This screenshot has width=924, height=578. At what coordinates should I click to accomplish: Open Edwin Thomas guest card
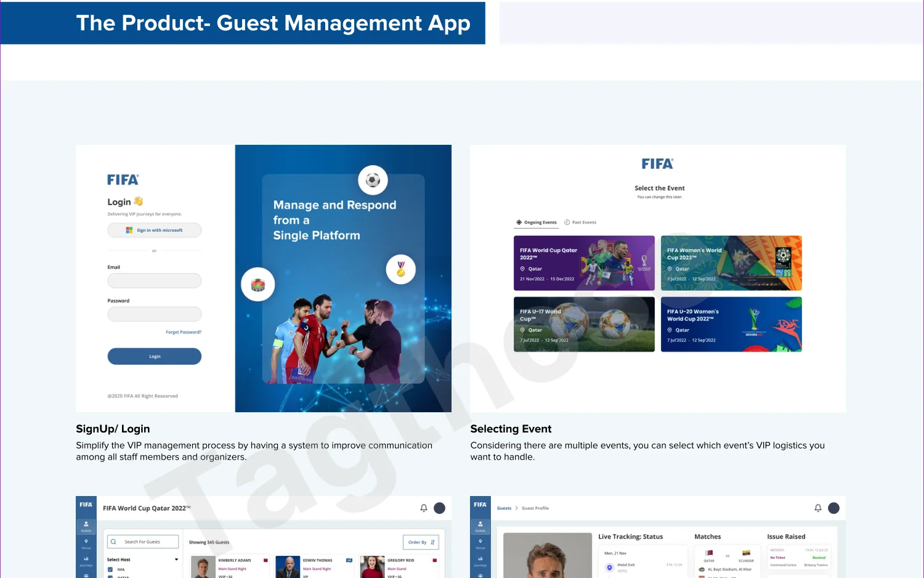(314, 567)
